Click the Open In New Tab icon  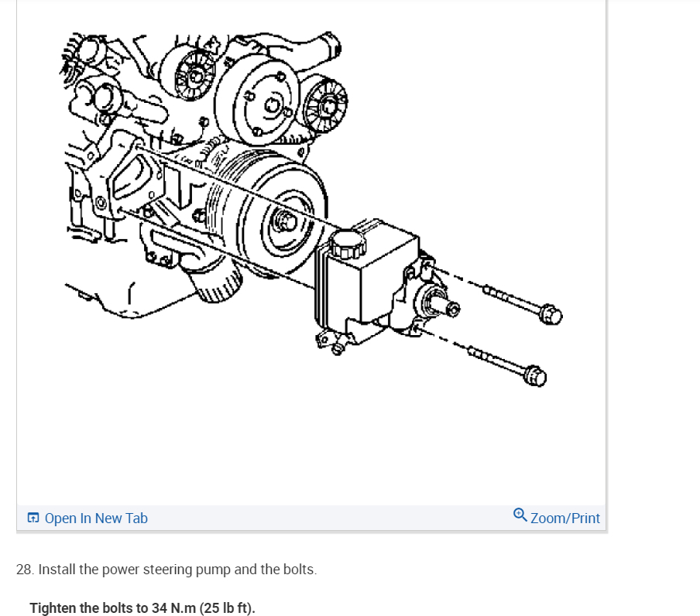point(33,518)
